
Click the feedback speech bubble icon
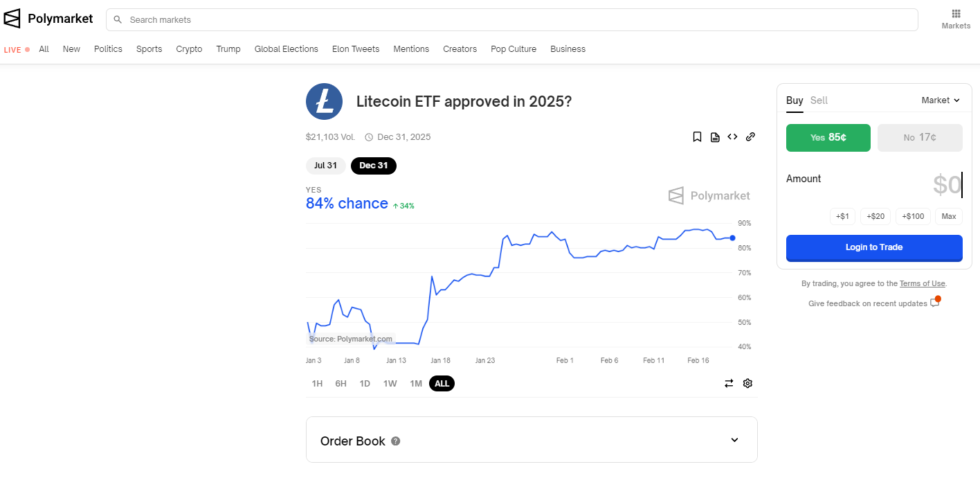(x=935, y=303)
